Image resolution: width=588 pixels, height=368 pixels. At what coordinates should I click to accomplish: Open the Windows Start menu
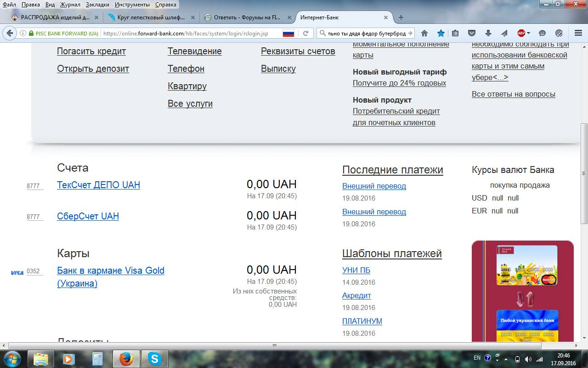(x=12, y=359)
